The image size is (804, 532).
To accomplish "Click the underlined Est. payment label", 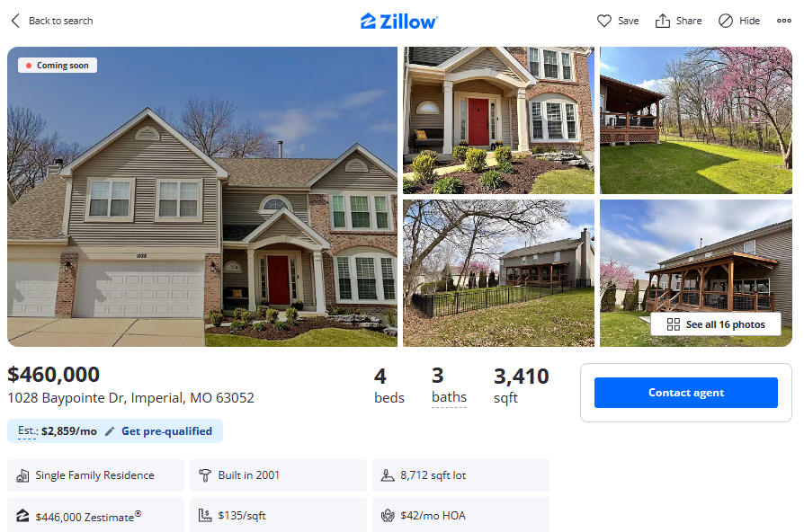I will coord(28,431).
